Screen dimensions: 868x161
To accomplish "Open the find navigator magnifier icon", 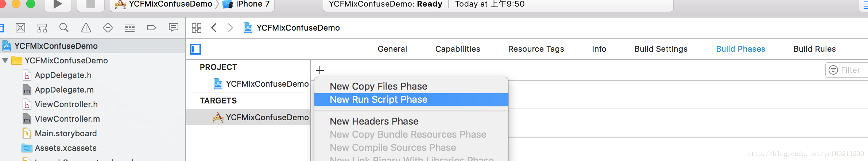I will click(x=64, y=28).
